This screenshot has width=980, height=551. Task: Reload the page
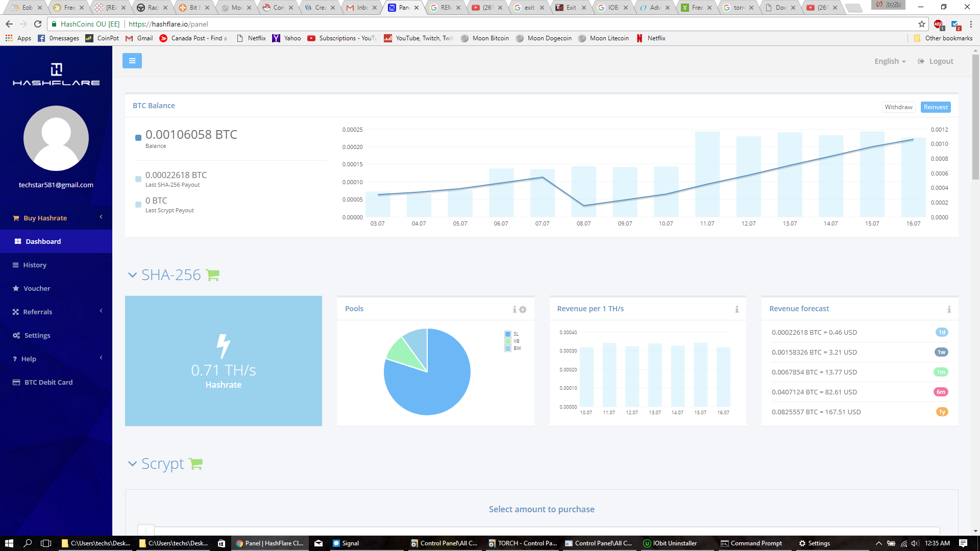(x=38, y=24)
